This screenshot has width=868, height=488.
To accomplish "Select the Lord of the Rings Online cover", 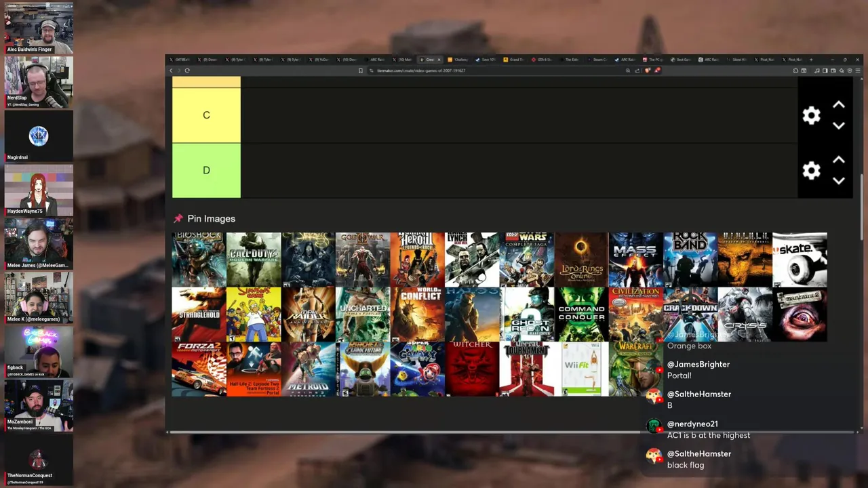I will point(581,260).
